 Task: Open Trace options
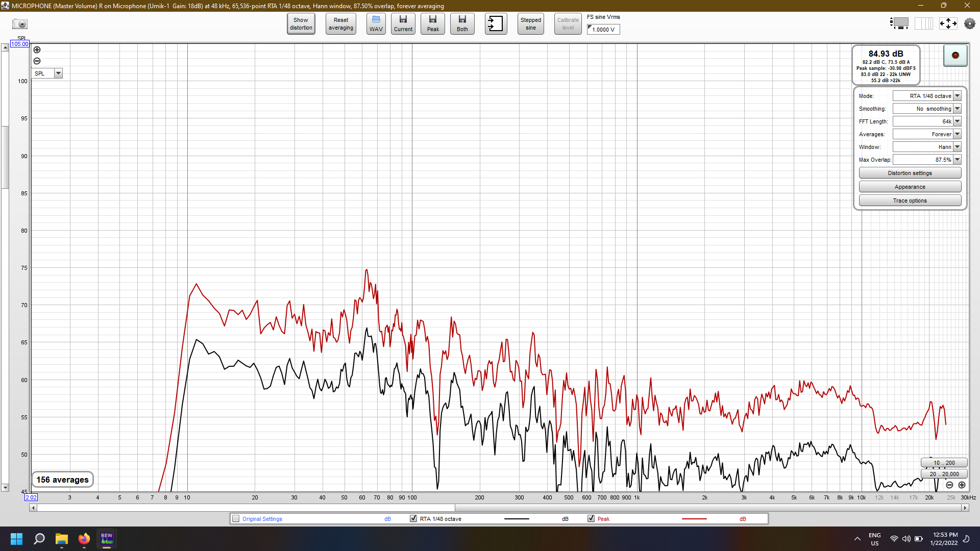[910, 201]
